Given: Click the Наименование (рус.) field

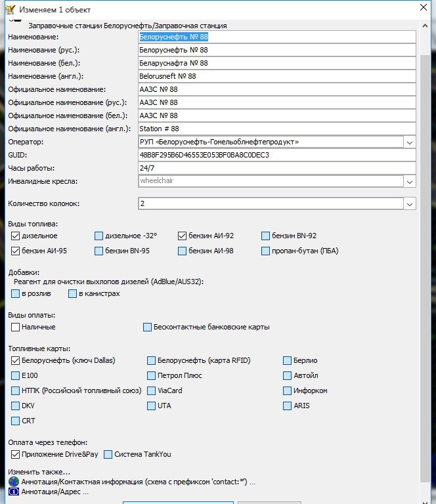Looking at the screenshot, I should (x=277, y=50).
